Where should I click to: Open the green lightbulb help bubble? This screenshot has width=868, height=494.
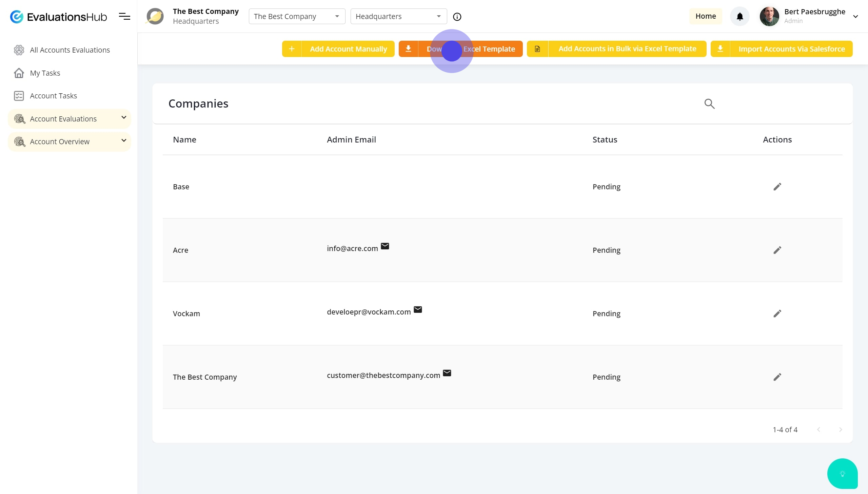[x=842, y=474]
